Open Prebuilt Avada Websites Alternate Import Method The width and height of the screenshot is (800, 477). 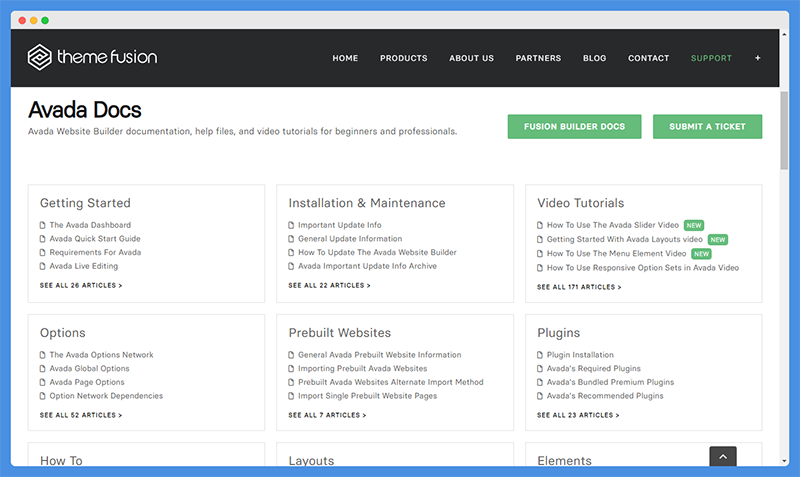(x=391, y=382)
